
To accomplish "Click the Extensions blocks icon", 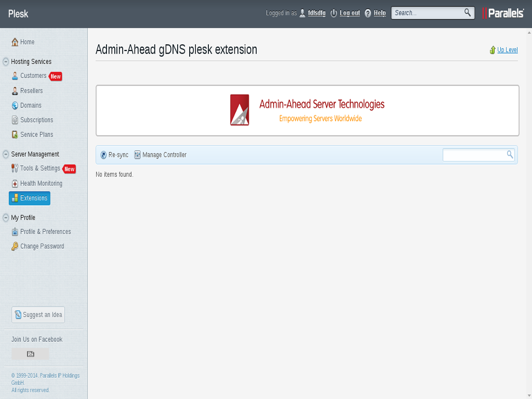I will coord(15,198).
